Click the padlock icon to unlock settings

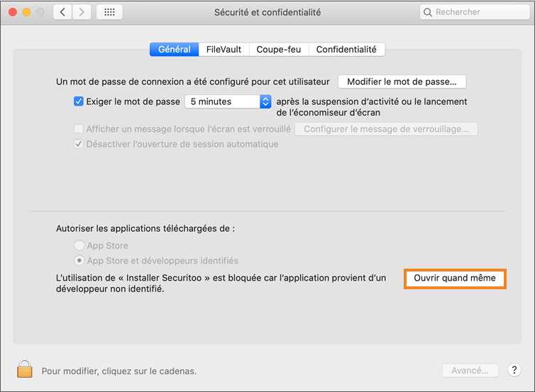25,369
